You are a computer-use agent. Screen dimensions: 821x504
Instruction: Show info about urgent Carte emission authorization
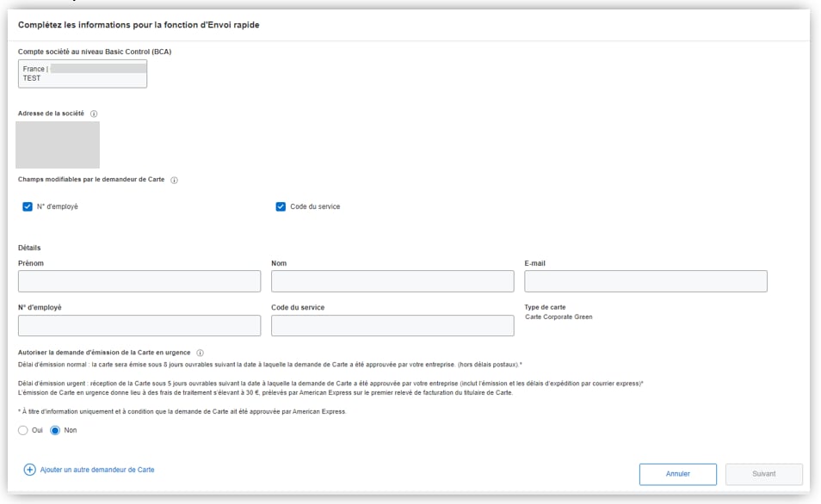200,353
